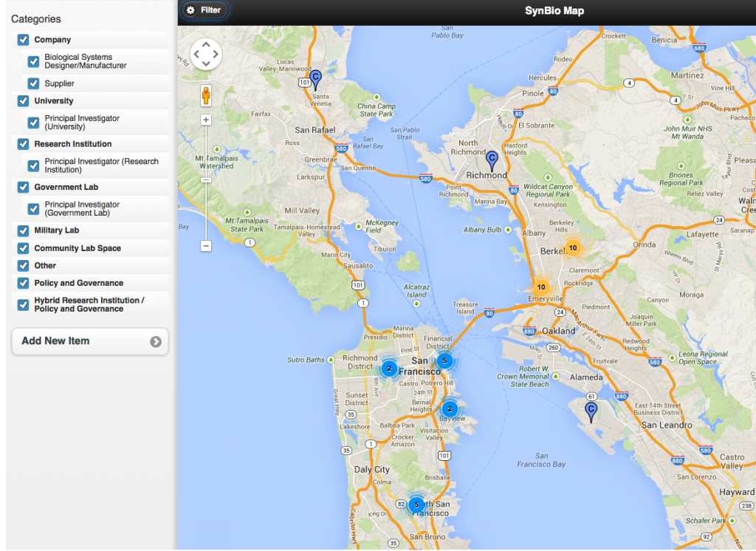Select the Santa Venetia map pin marker
The height and width of the screenshot is (551, 756).
click(x=315, y=78)
